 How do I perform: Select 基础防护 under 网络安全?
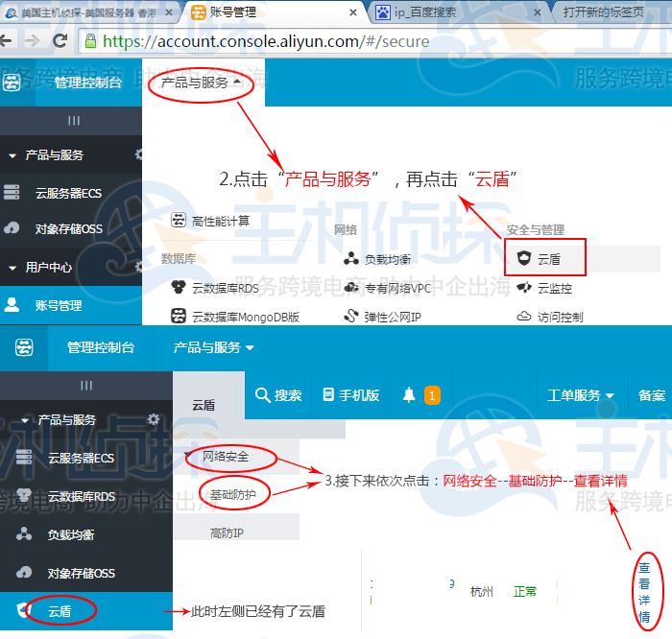pyautogui.click(x=232, y=495)
